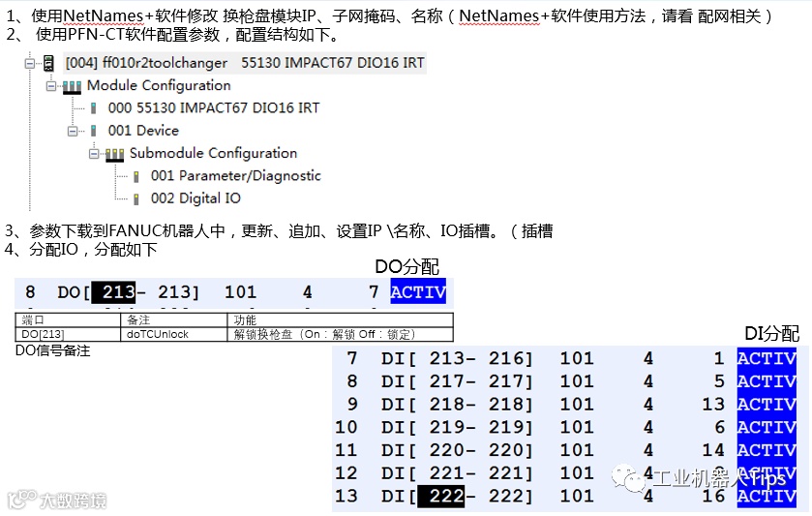Viewport: 812px width, 516px height.
Task: Select 001 Device tree item
Action: (x=143, y=131)
